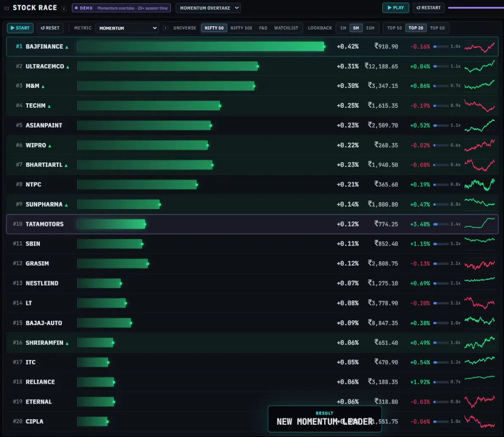The height and width of the screenshot is (437, 504).
Task: Click the ₹3,347.15 price for M&M
Action: [x=383, y=86]
